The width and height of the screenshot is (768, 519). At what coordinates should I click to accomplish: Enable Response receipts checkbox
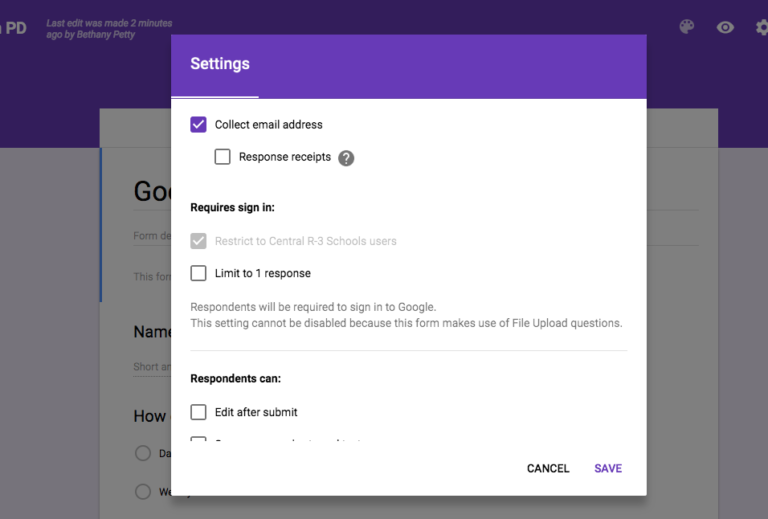point(222,157)
